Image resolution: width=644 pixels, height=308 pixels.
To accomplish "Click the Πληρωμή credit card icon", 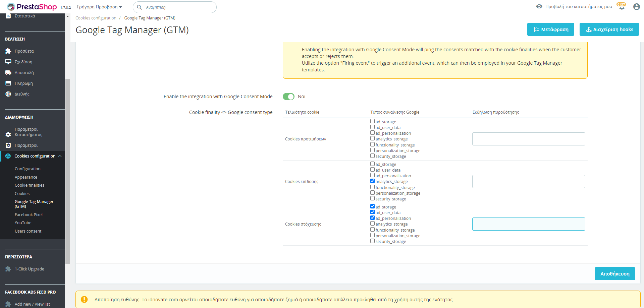I will pyautogui.click(x=8, y=83).
